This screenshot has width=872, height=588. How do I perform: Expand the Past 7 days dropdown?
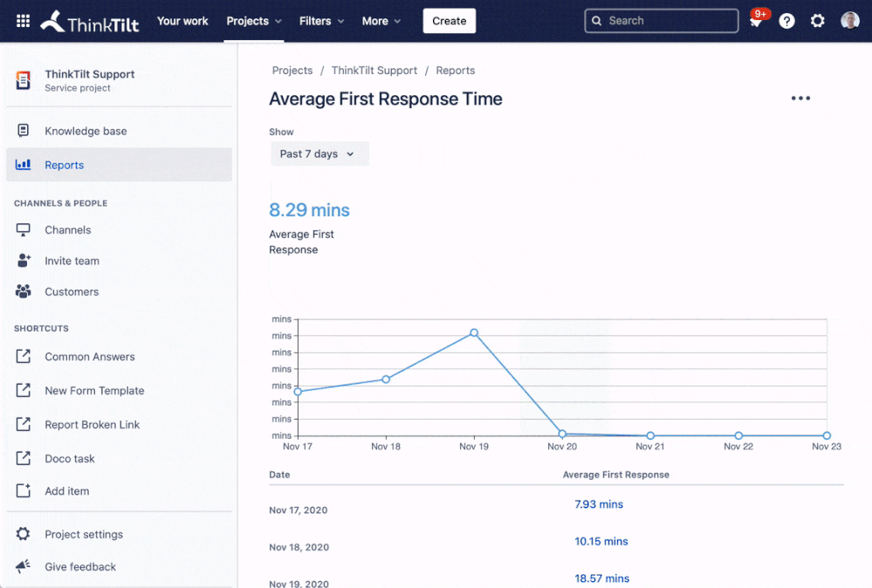319,154
